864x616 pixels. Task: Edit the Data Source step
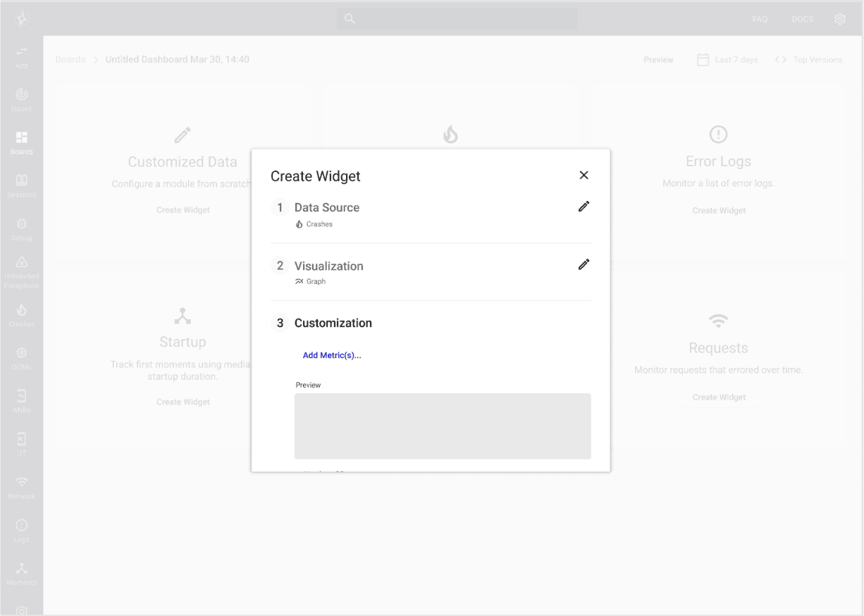tap(584, 207)
